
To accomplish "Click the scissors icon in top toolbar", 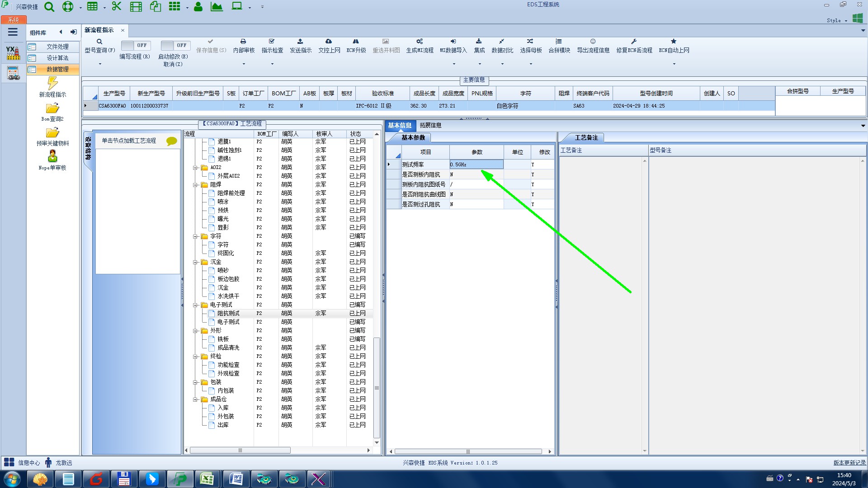I will (x=117, y=6).
